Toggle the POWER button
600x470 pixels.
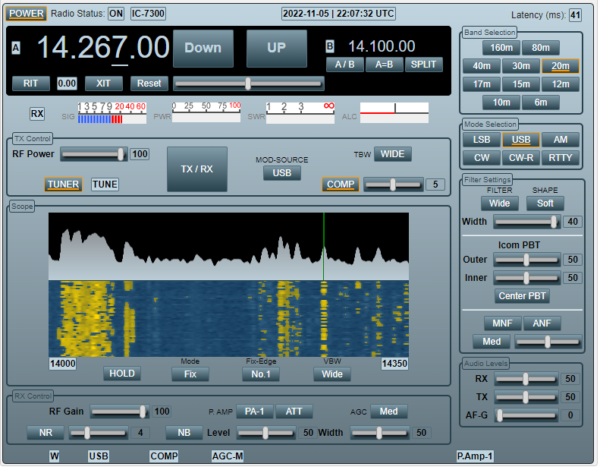click(x=26, y=14)
